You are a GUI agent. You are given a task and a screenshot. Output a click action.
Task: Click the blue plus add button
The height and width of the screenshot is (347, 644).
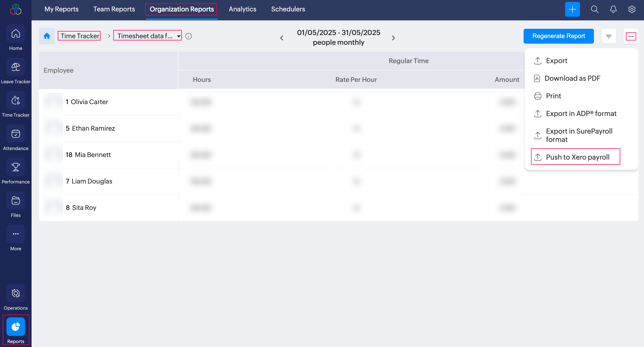[x=572, y=10]
